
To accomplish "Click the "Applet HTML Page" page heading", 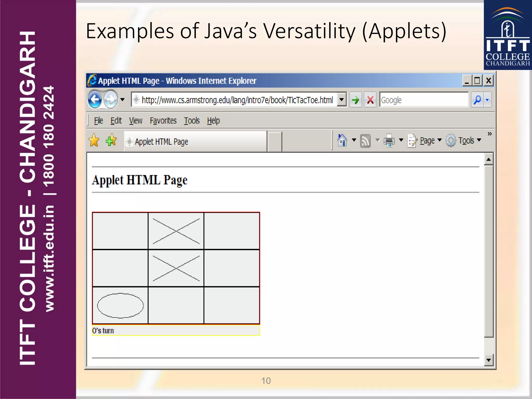I will pos(140,180).
